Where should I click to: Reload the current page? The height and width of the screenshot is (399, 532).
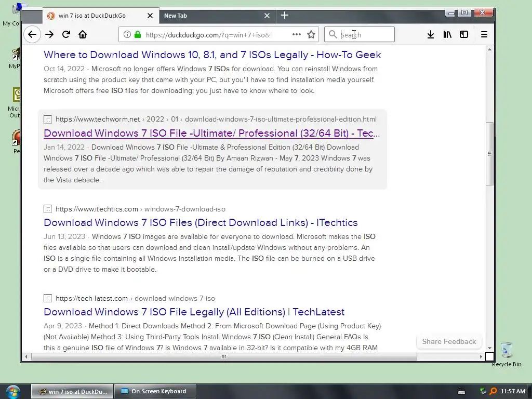pyautogui.click(x=66, y=34)
